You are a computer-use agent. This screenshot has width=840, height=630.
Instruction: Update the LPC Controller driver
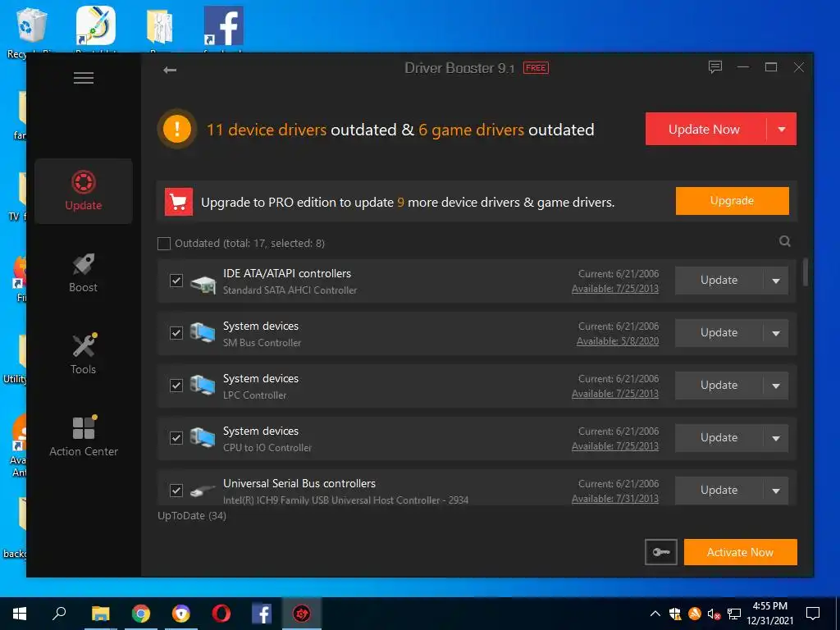coord(719,386)
